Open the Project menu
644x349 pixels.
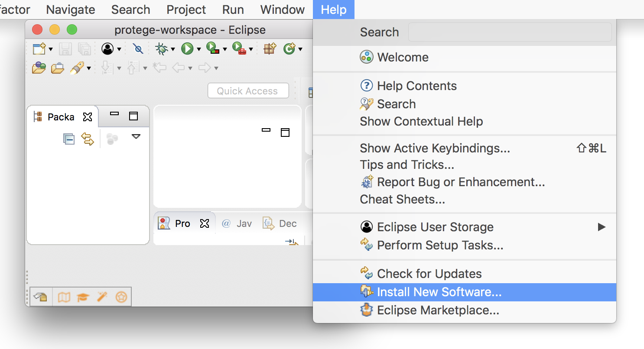click(x=186, y=10)
